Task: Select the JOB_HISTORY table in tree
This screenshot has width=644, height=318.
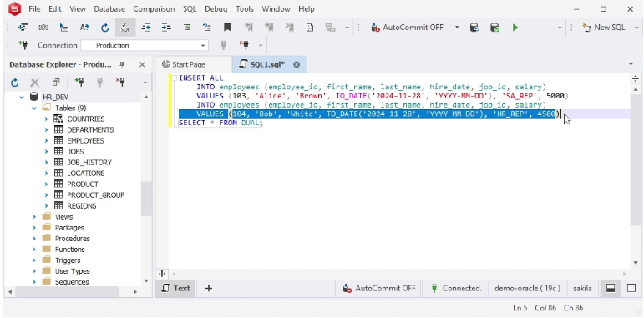Action: pyautogui.click(x=89, y=163)
